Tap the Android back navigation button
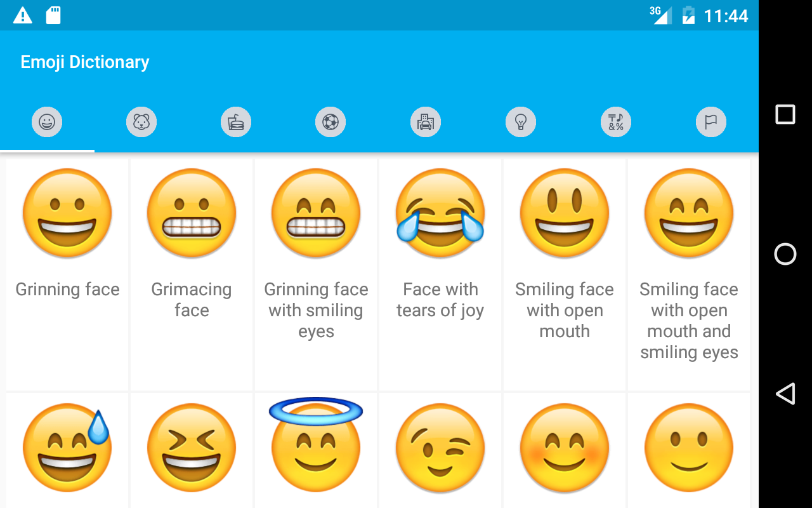The height and width of the screenshot is (508, 812). (x=785, y=394)
